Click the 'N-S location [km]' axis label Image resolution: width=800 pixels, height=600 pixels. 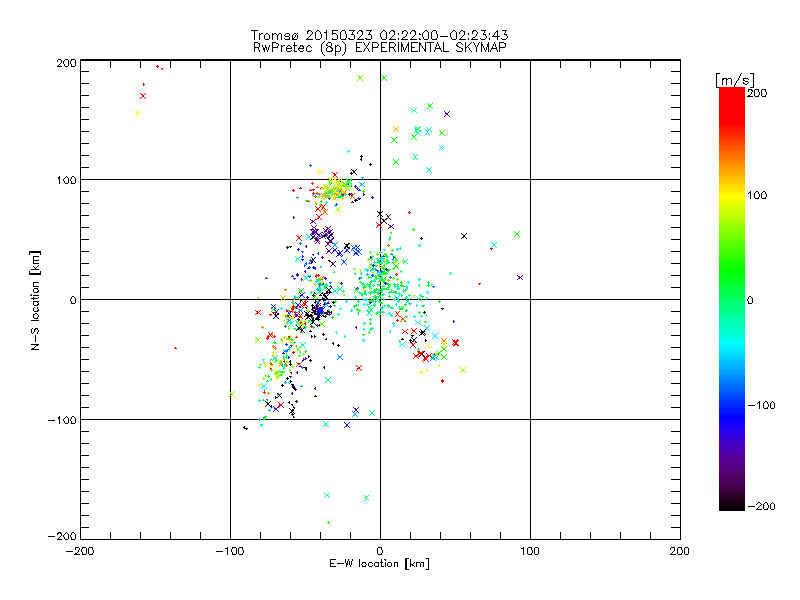pos(35,300)
